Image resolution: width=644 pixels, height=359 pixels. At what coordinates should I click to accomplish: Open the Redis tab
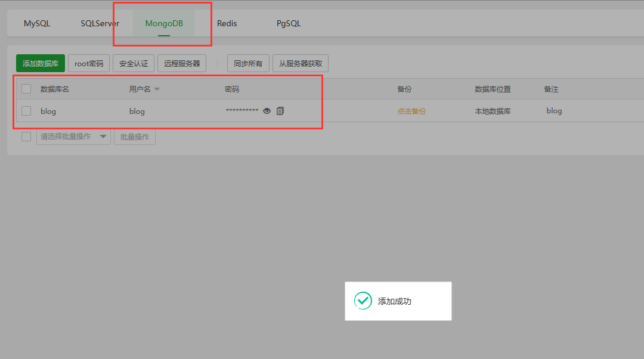[x=227, y=23]
